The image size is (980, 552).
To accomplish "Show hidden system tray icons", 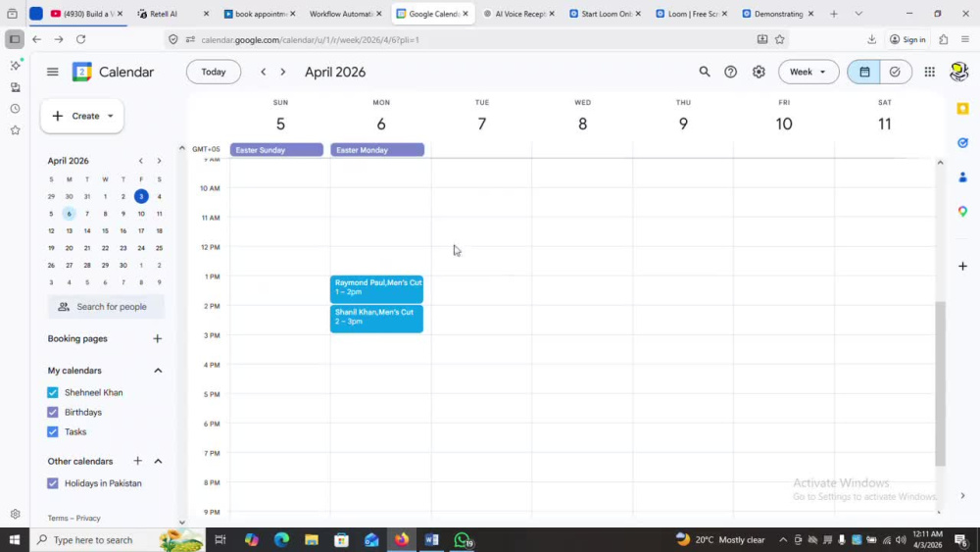I will coord(782,539).
